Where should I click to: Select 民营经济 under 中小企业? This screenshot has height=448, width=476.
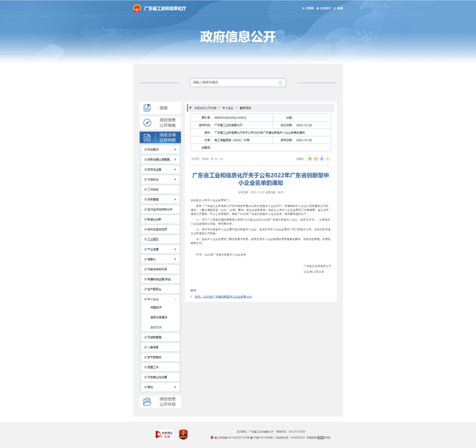pyautogui.click(x=155, y=308)
